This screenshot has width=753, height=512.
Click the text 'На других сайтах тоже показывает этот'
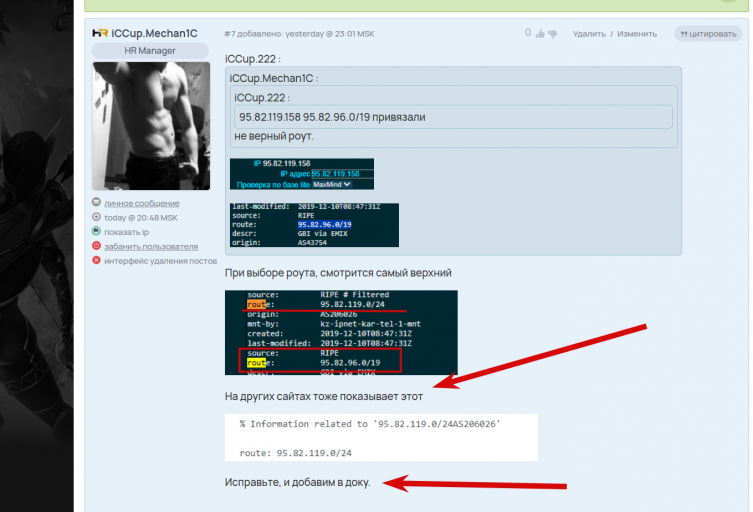324,396
